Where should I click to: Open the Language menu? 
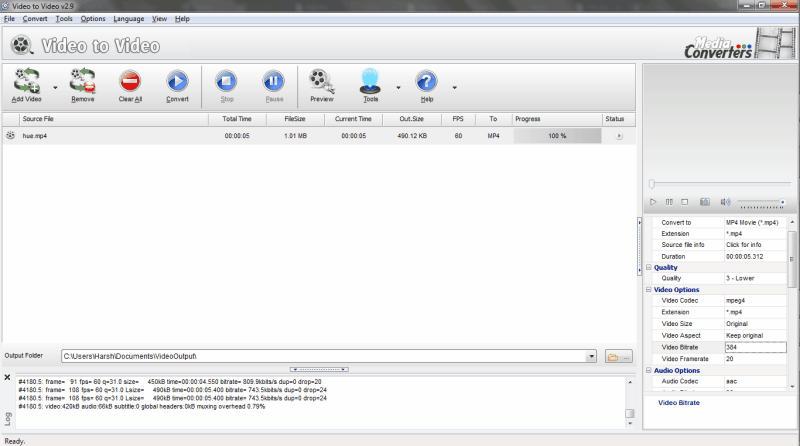[129, 19]
